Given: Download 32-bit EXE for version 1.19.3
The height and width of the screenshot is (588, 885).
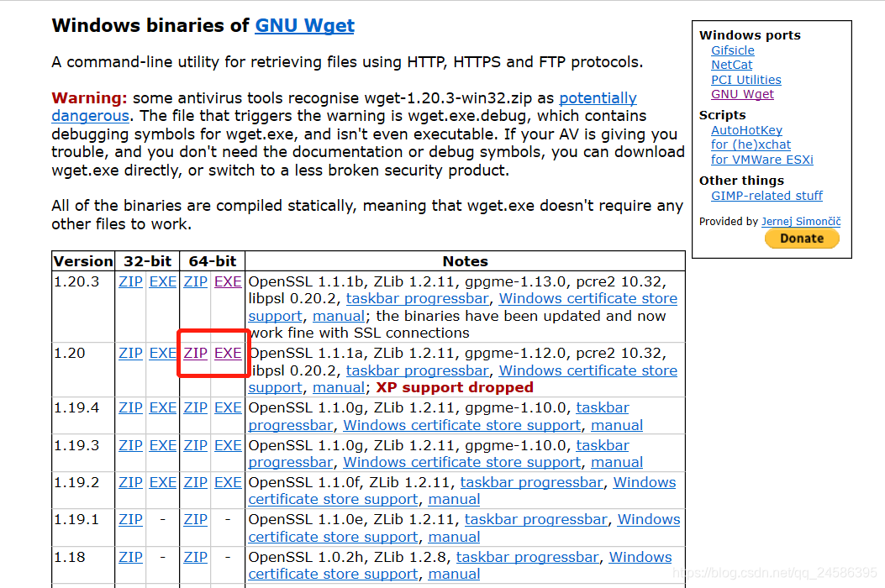Looking at the screenshot, I should 162,446.
